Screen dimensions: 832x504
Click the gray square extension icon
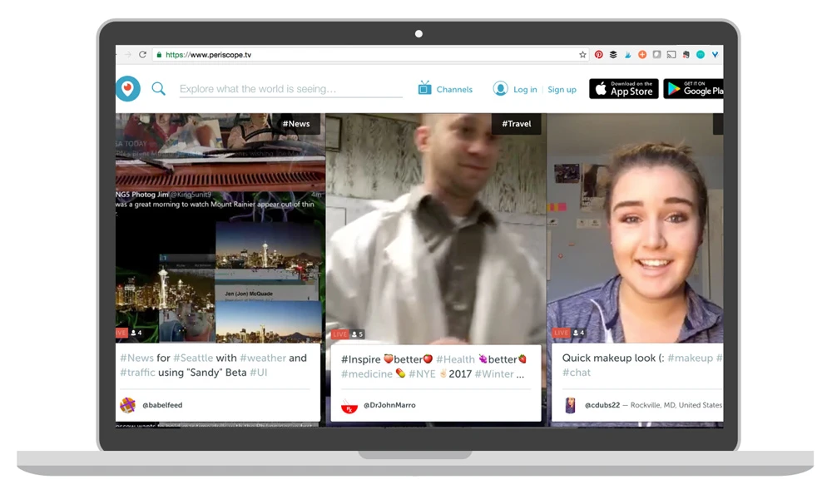[657, 55]
